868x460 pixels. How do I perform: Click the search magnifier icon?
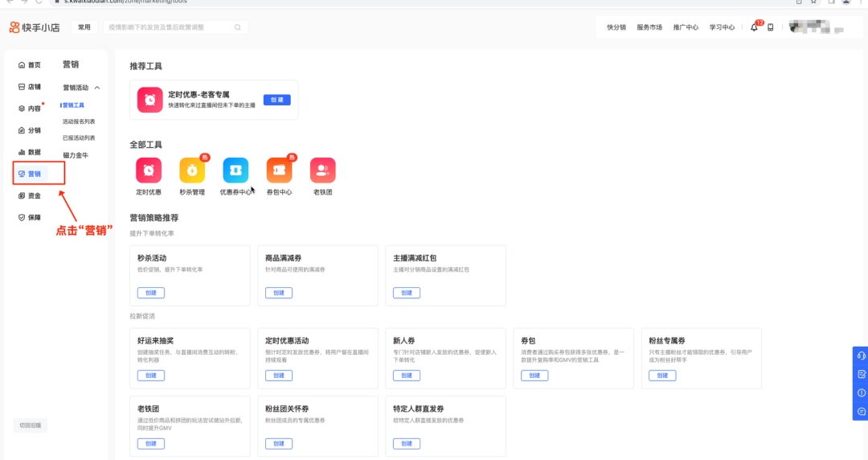pos(237,27)
